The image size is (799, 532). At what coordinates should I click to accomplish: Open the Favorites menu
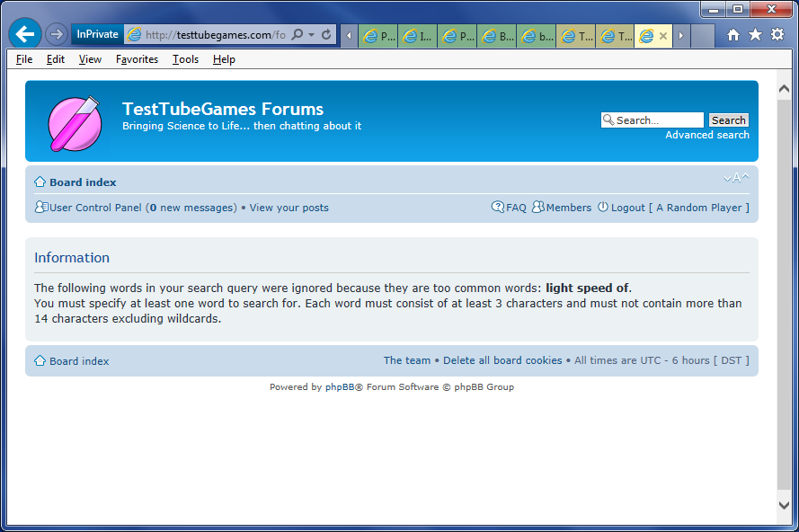pyautogui.click(x=138, y=59)
